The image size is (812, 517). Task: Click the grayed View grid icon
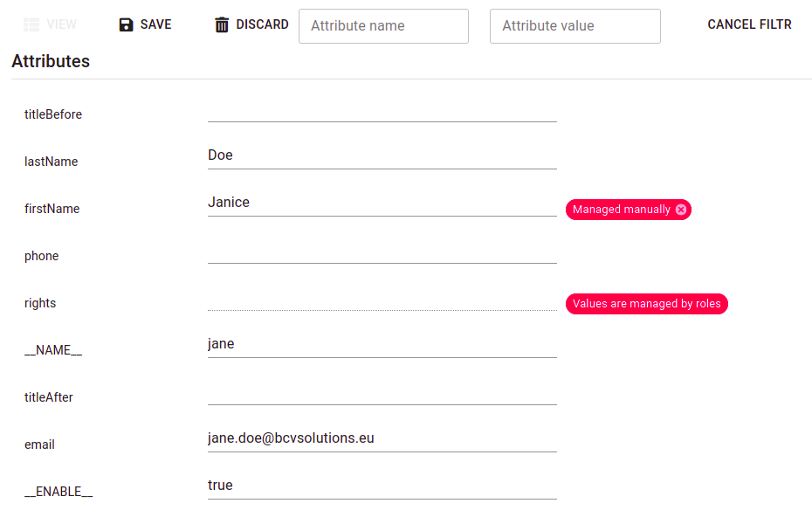[x=31, y=24]
